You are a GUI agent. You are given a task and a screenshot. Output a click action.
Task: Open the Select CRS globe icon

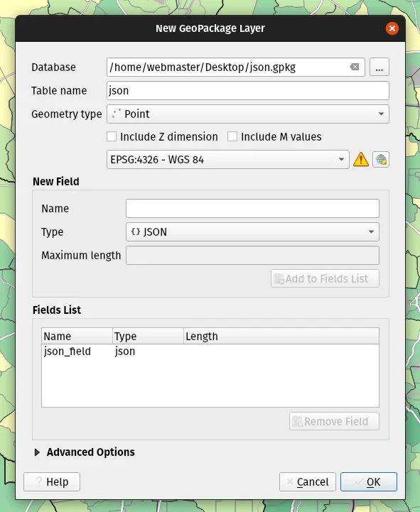click(x=381, y=160)
